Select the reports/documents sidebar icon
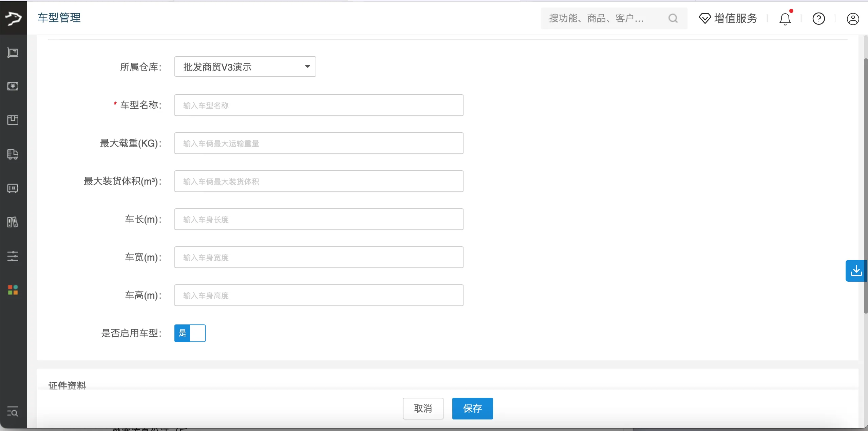Image resolution: width=868 pixels, height=431 pixels. (13, 222)
